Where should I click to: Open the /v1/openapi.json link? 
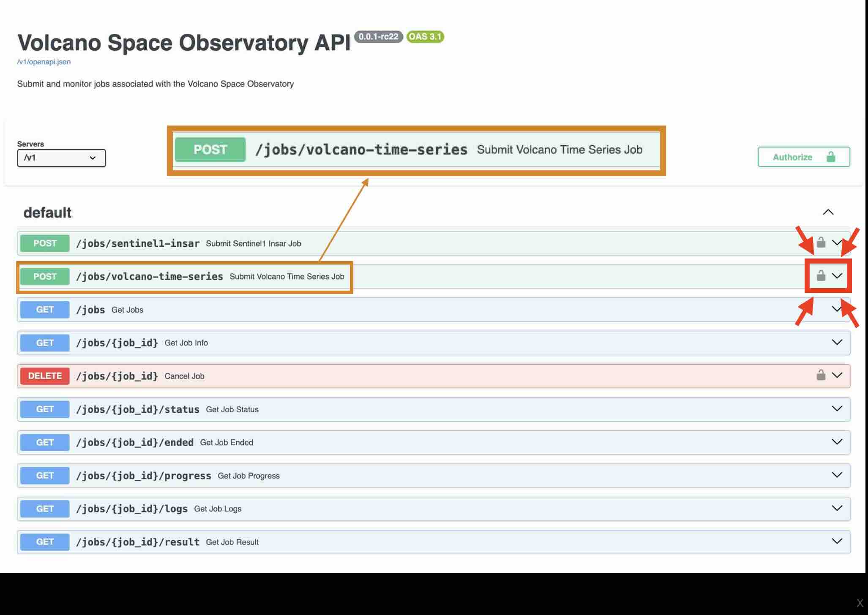click(x=44, y=62)
